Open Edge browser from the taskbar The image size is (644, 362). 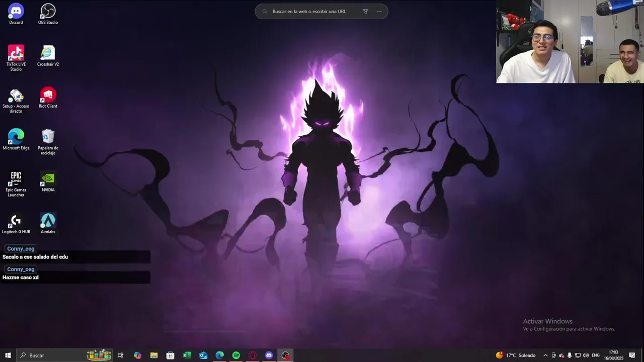click(220, 355)
